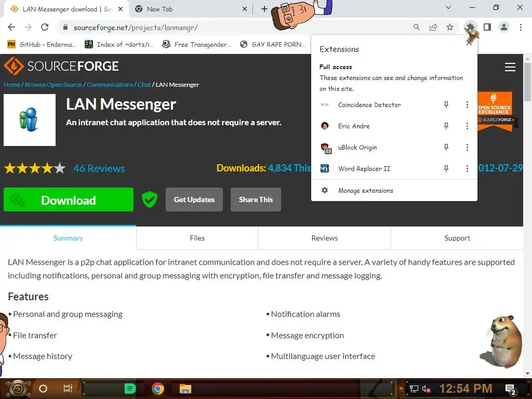Open Chrome from the taskbar

(158, 389)
